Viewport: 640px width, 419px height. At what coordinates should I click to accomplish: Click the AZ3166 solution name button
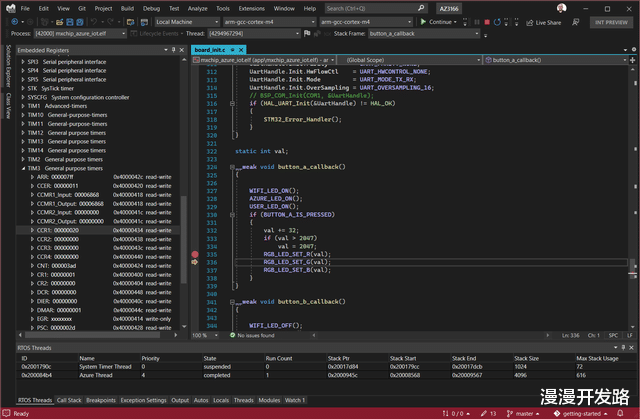tap(449, 9)
